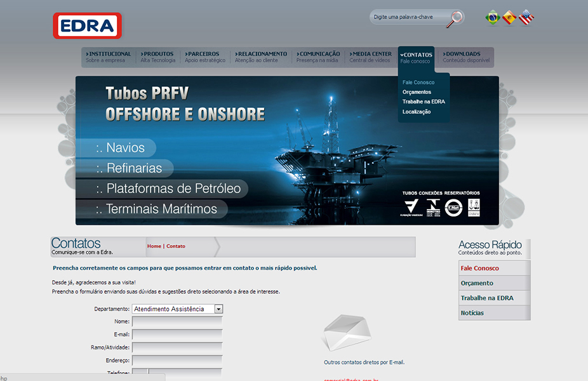The width and height of the screenshot is (588, 381).
Task: Open the Downloads menu
Action: 466,57
